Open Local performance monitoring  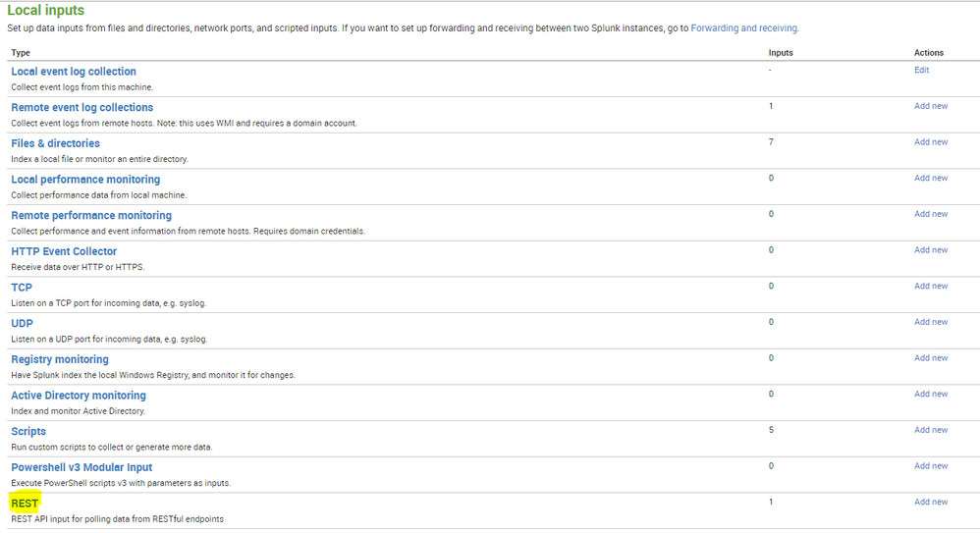tap(85, 180)
